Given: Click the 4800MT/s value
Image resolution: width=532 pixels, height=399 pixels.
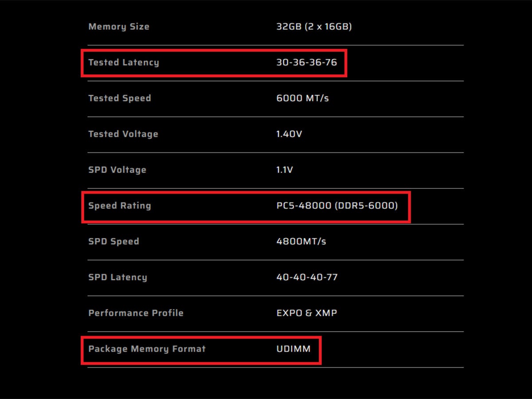Looking at the screenshot, I should (x=301, y=242).
